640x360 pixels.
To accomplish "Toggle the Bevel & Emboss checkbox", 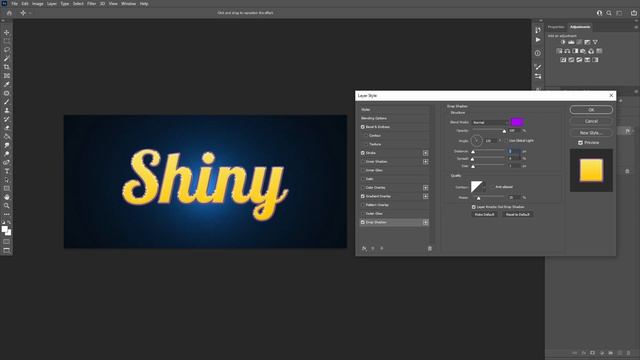I will (362, 127).
